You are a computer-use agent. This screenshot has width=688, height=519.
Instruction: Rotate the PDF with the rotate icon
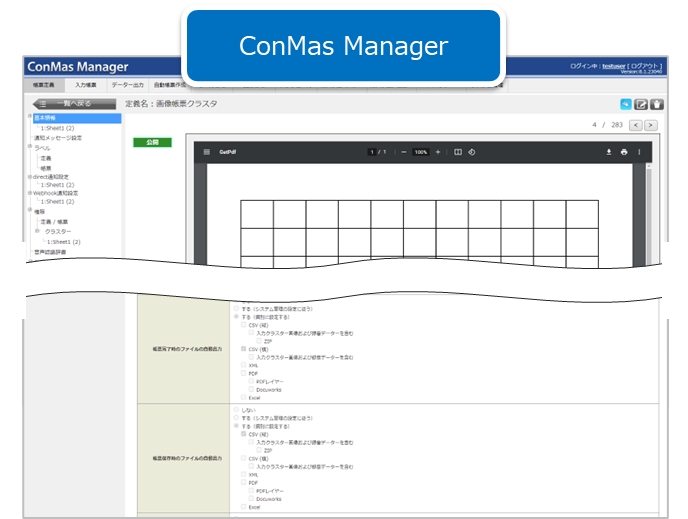[472, 152]
